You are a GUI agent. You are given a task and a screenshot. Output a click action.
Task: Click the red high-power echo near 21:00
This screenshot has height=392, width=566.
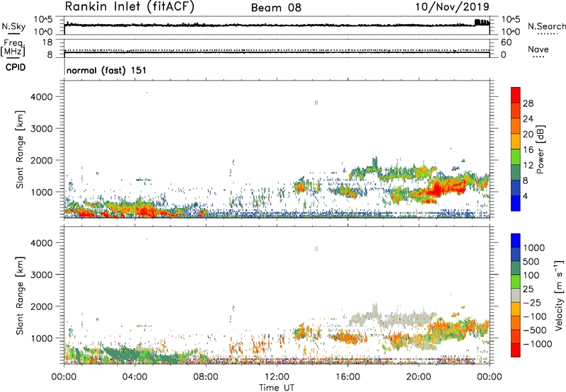click(x=437, y=188)
